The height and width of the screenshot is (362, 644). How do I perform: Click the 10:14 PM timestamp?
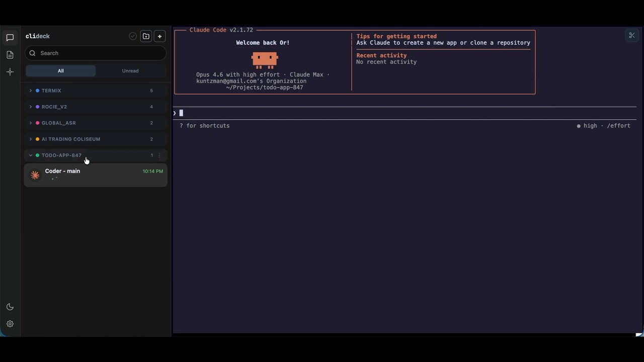153,171
